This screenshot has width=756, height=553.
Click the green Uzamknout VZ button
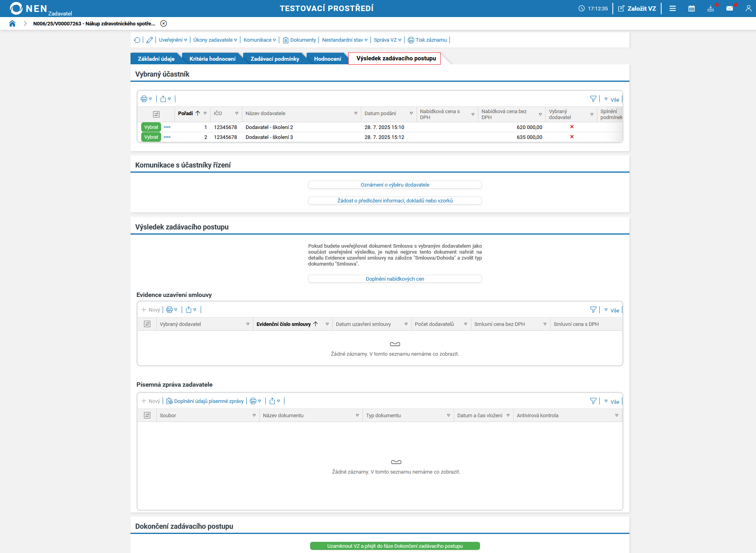pos(395,546)
